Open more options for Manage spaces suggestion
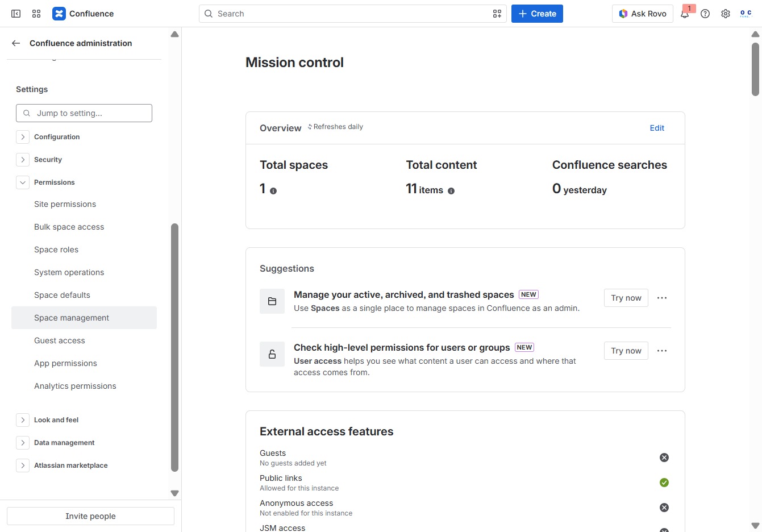This screenshot has height=532, width=762. (662, 298)
